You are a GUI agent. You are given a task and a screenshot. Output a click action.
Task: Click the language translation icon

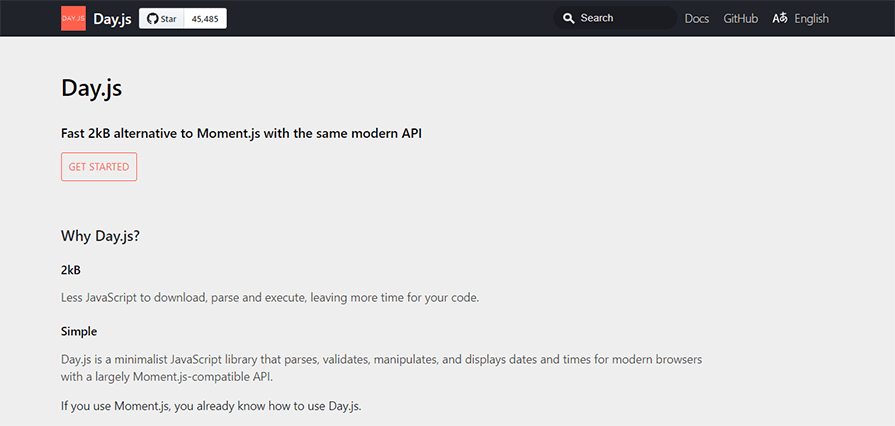click(x=780, y=18)
